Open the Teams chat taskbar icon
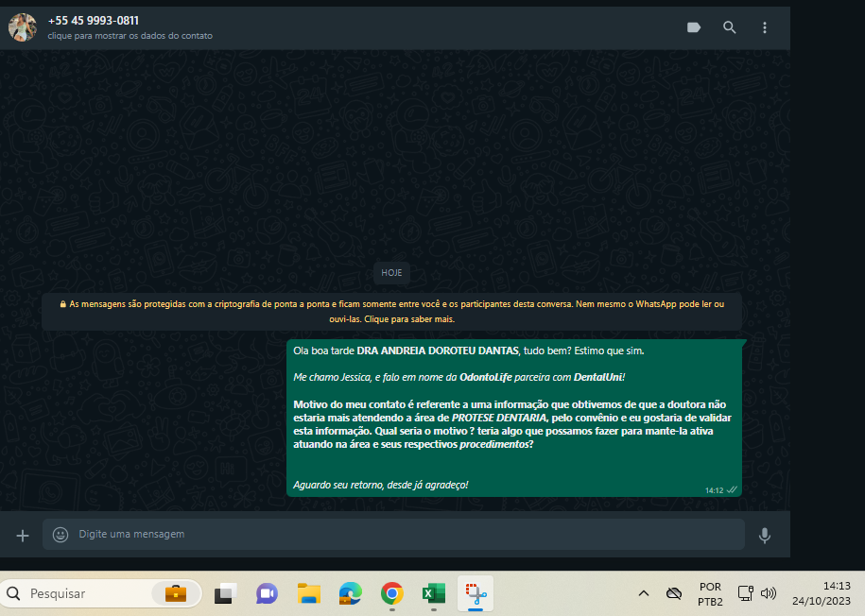865x616 pixels. (267, 593)
